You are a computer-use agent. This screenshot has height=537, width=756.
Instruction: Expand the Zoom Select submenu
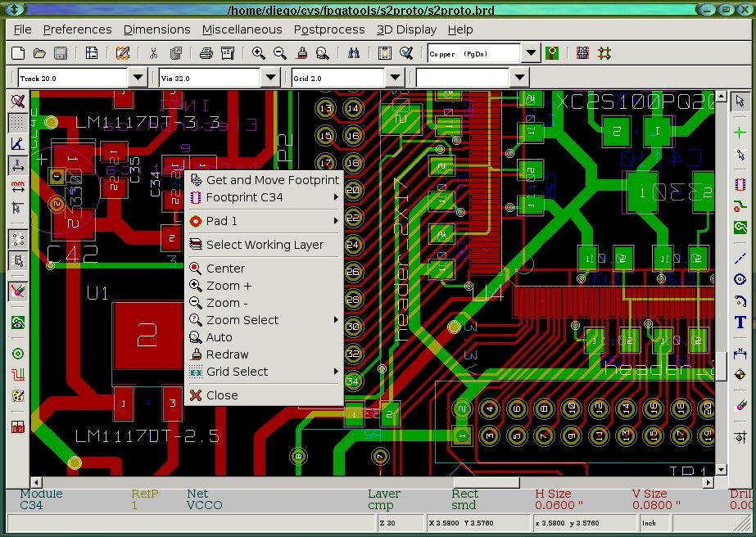click(265, 320)
